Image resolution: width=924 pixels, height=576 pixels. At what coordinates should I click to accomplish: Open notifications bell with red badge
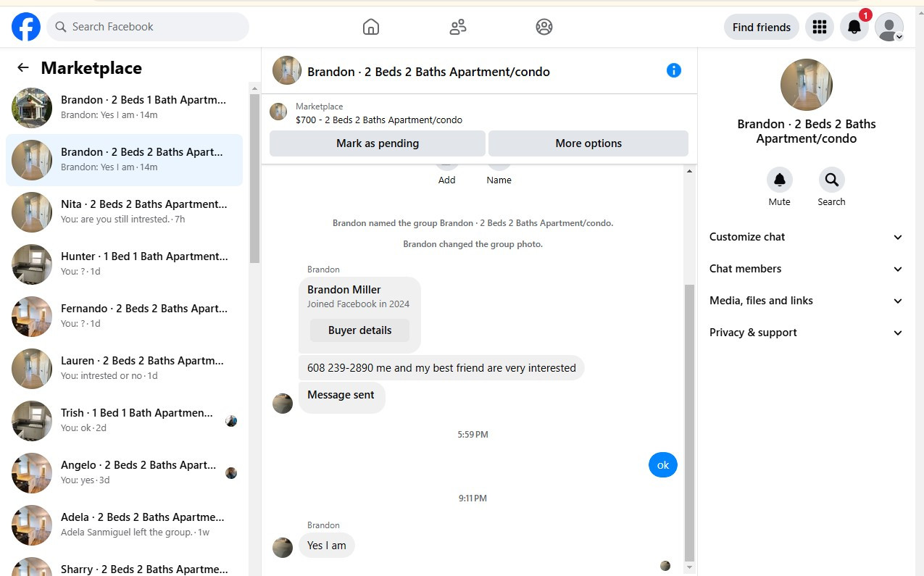click(855, 27)
